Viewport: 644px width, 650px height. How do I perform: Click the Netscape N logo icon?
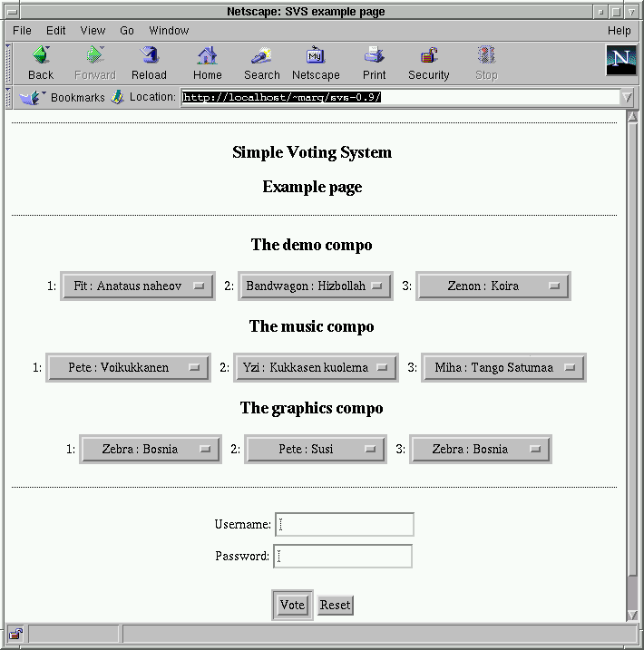(x=620, y=60)
